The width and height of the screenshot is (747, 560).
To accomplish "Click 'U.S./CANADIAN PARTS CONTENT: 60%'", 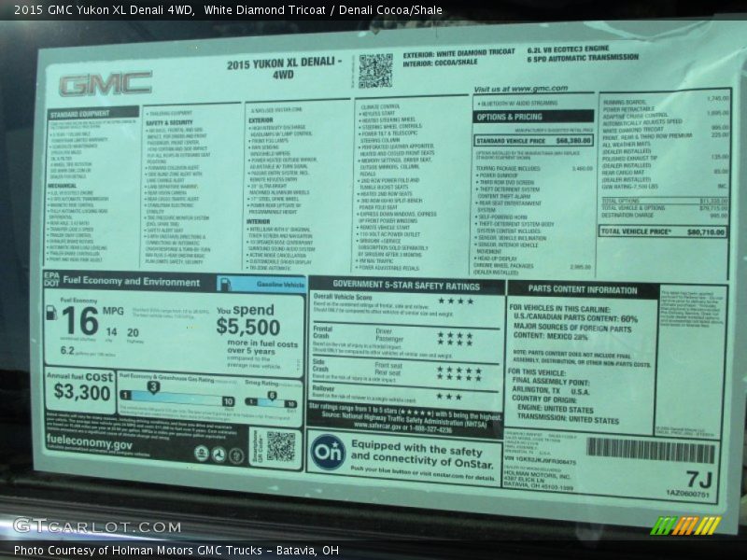I will pyautogui.click(x=575, y=317).
